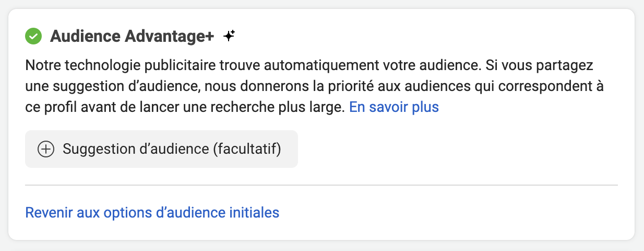Expand the optional audience suggestion section
Image resolution: width=644 pixels, height=251 pixels.
pyautogui.click(x=161, y=149)
